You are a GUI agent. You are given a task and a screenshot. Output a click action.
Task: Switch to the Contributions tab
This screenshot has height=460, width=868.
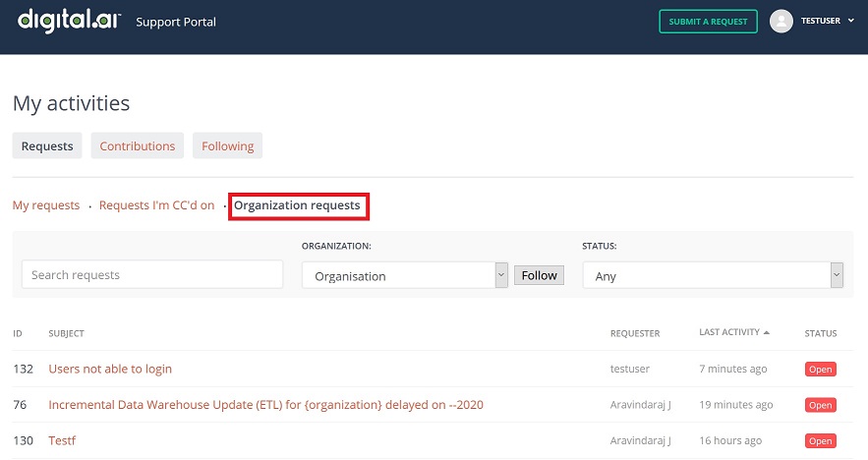coord(138,145)
